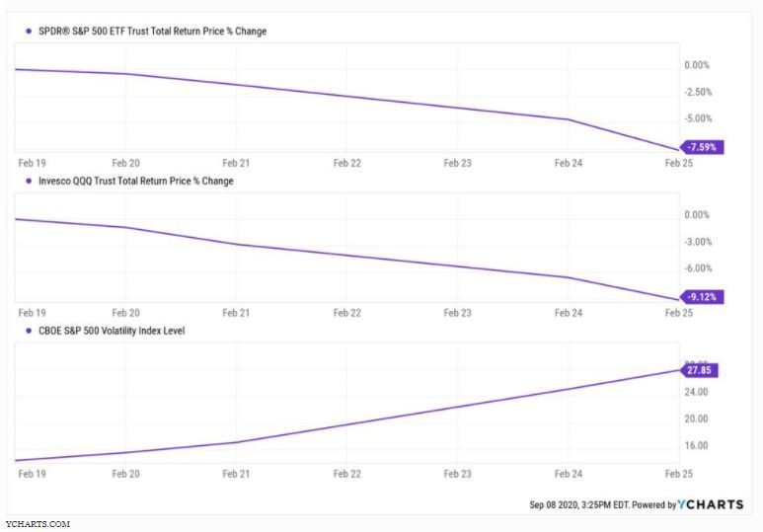
Task: Click the -7.59% value flag
Action: click(702, 147)
